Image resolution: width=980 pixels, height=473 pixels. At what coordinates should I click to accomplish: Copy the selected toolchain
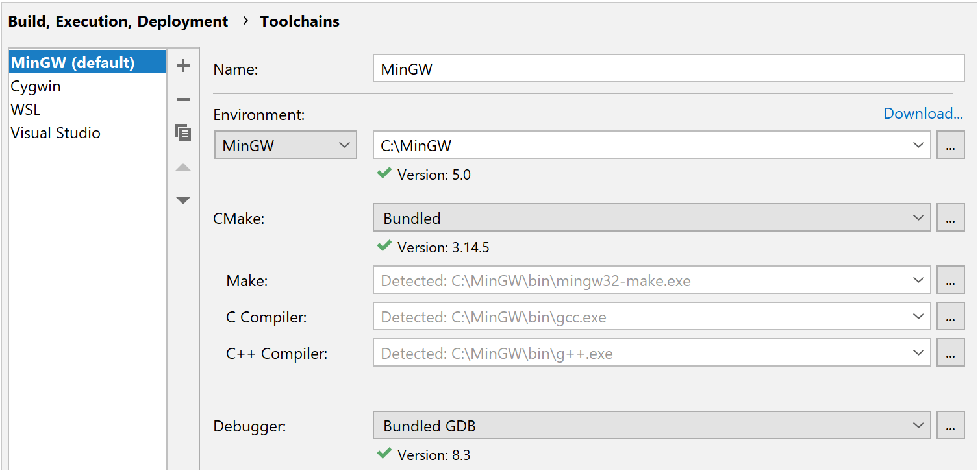click(x=183, y=133)
